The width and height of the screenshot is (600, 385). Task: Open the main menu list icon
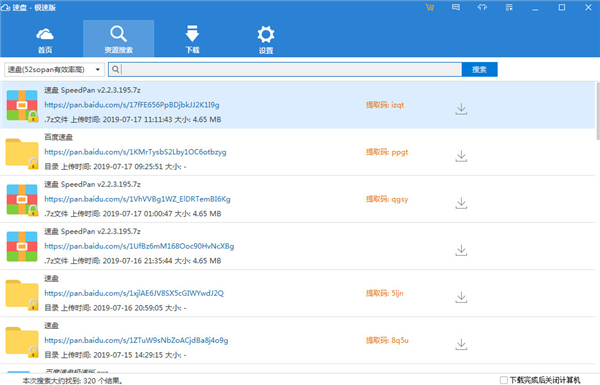click(509, 7)
